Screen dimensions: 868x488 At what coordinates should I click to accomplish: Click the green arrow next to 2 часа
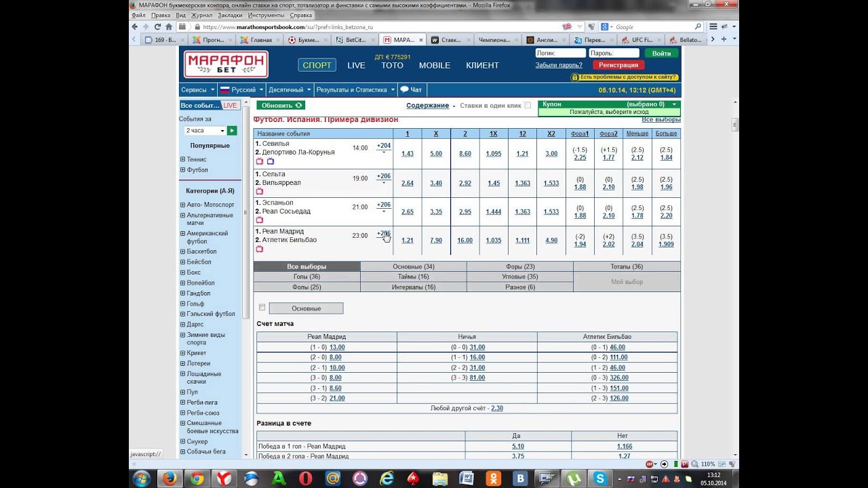click(232, 130)
